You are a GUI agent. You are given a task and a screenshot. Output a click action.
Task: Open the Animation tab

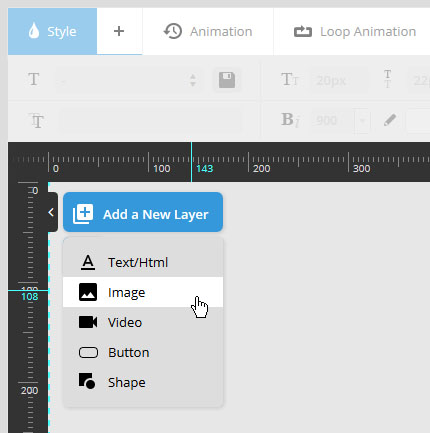208,31
